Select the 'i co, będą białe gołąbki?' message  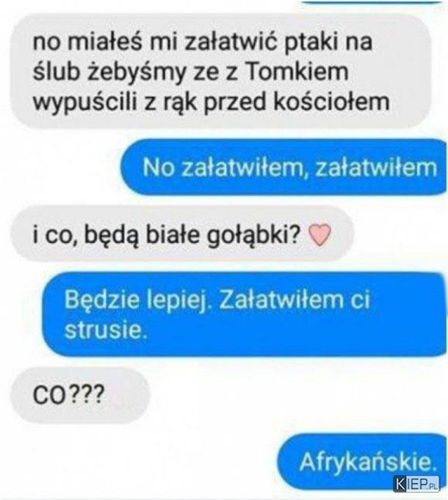[182, 234]
